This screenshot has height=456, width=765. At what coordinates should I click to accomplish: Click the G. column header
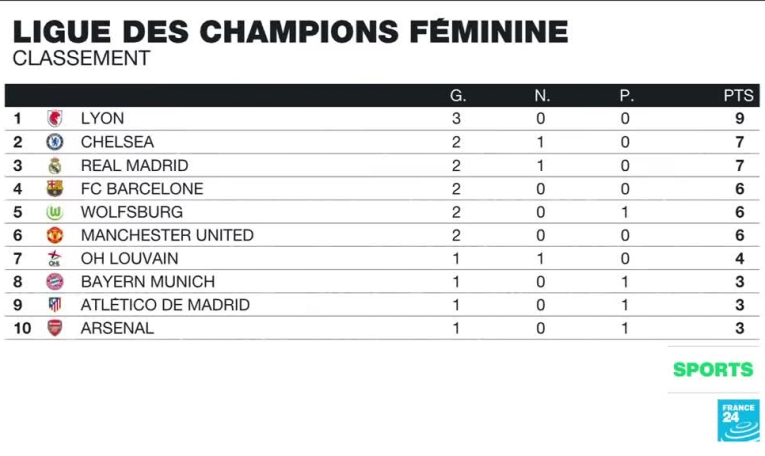pos(457,96)
